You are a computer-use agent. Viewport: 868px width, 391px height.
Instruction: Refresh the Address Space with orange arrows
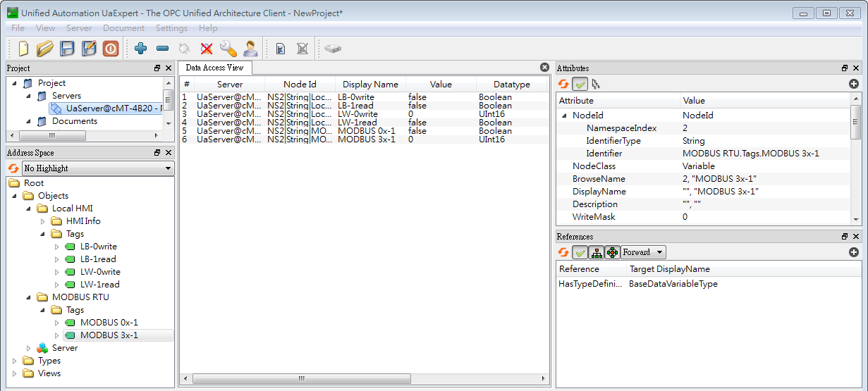coord(13,168)
